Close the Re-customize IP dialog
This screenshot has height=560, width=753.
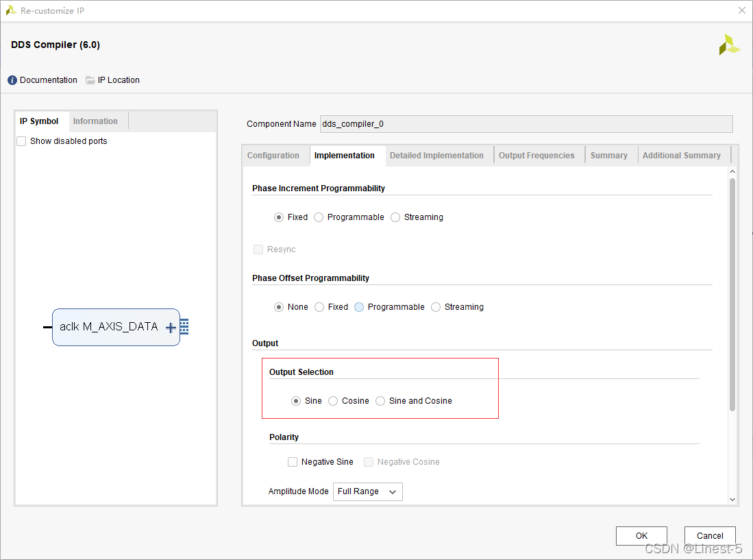pyautogui.click(x=742, y=10)
